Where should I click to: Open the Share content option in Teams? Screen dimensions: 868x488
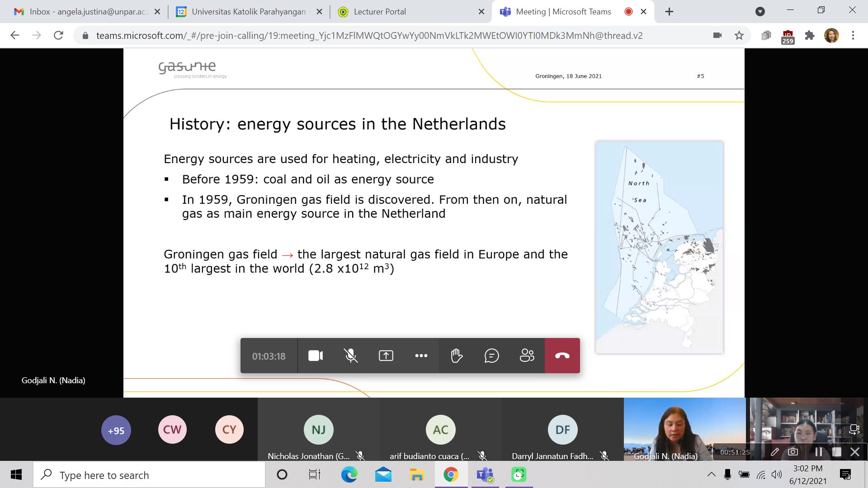coord(386,356)
